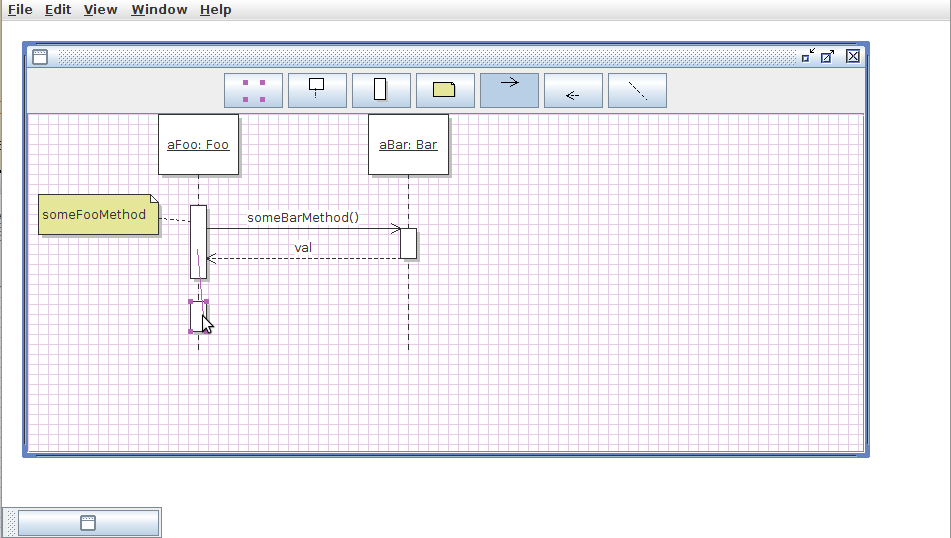
Task: Open the View menu
Action: pyautogui.click(x=100, y=10)
